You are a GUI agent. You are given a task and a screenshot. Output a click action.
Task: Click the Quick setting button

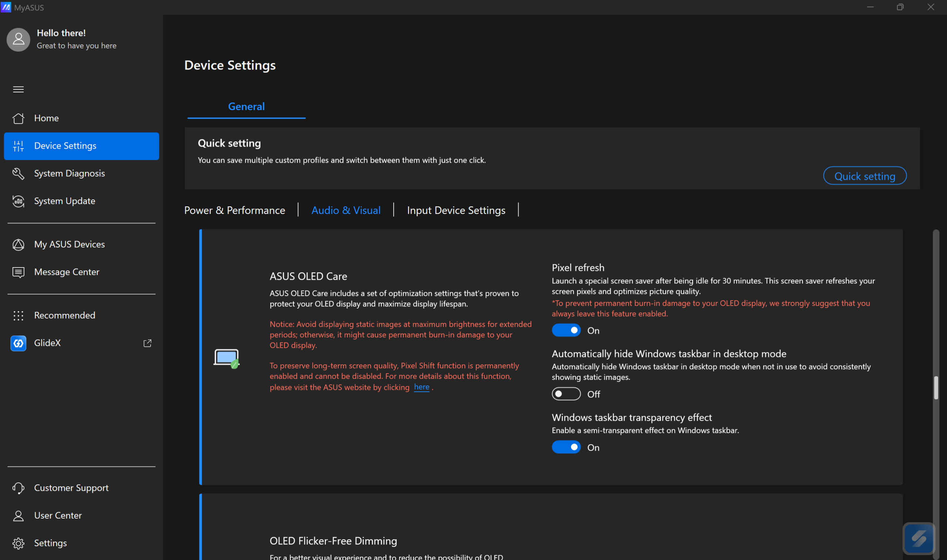point(864,176)
